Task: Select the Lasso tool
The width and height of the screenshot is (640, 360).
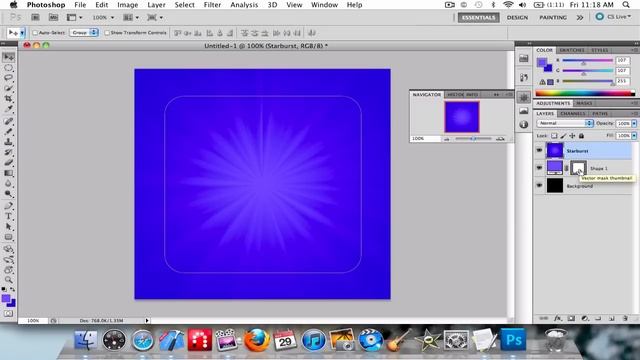Action: [x=9, y=78]
